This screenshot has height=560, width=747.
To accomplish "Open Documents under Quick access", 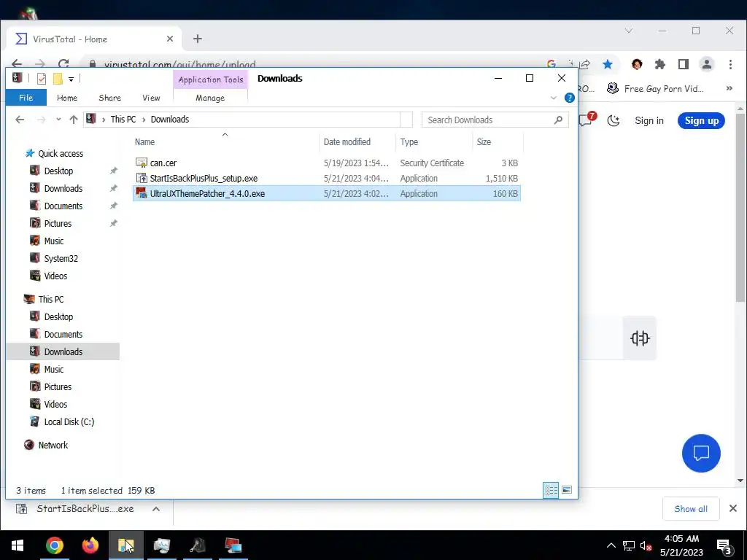I will coord(63,206).
